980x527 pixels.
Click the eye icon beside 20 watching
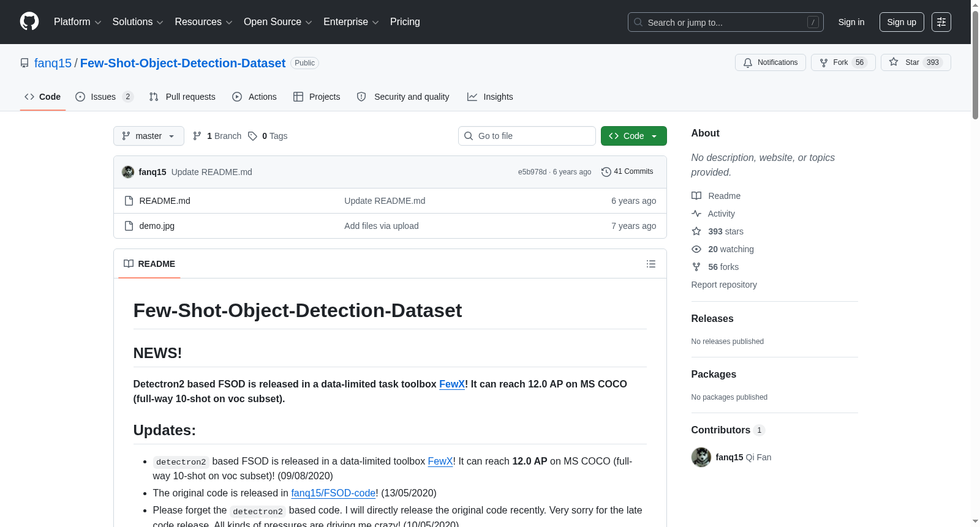coord(696,249)
